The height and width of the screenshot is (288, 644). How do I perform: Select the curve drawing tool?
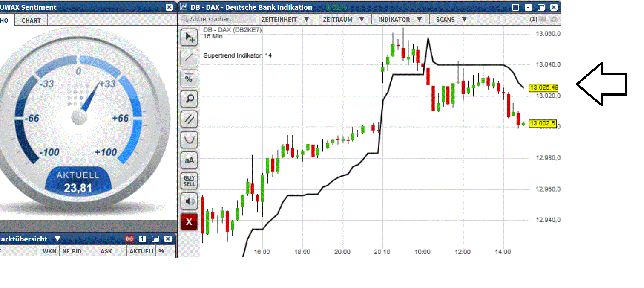coord(189,140)
